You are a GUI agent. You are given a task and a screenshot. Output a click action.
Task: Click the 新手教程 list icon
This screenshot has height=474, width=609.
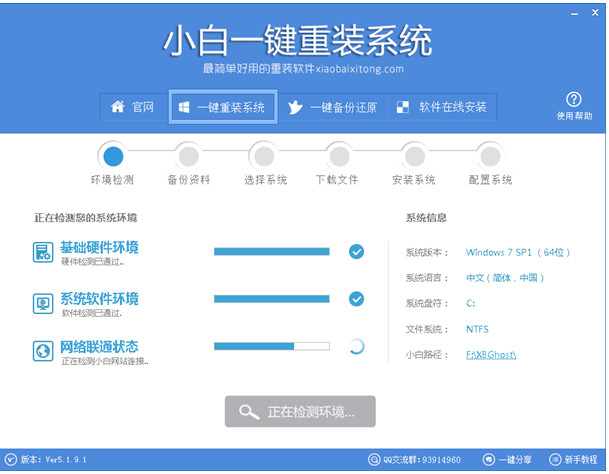click(555, 460)
